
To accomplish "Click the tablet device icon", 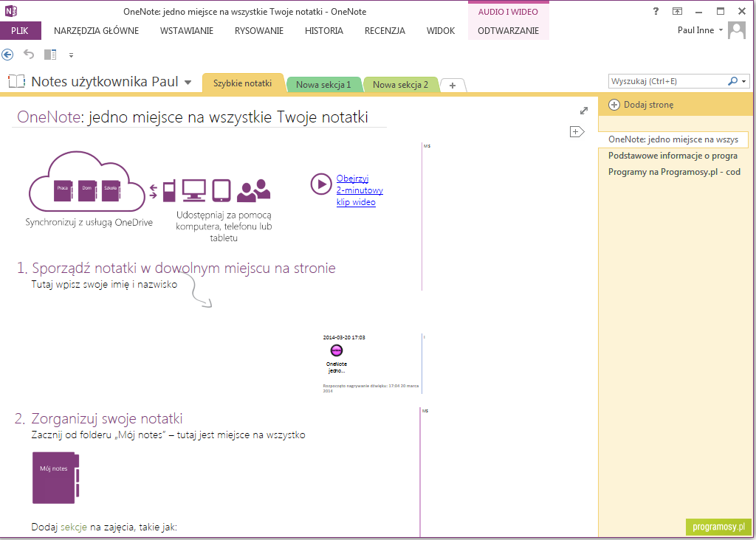I will (221, 190).
